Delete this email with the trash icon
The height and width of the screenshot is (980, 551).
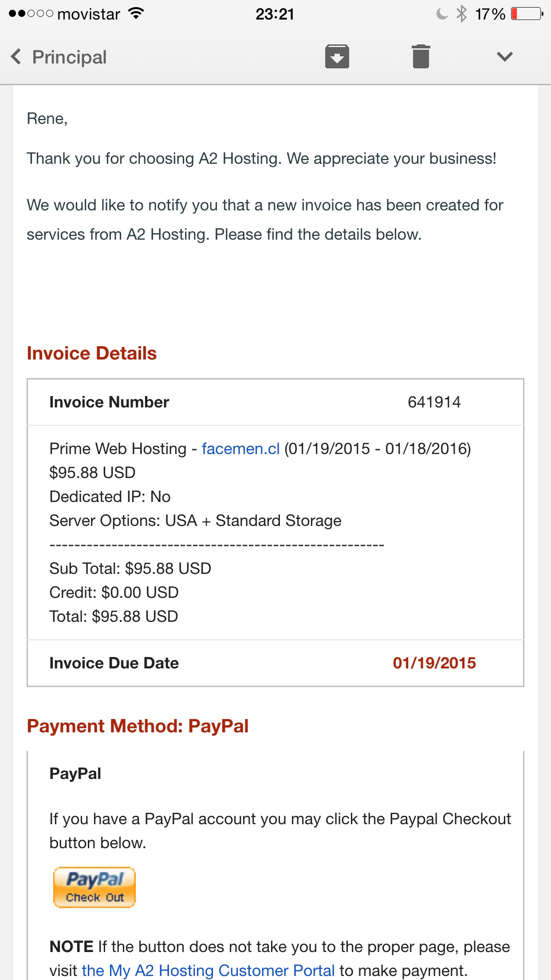[421, 56]
